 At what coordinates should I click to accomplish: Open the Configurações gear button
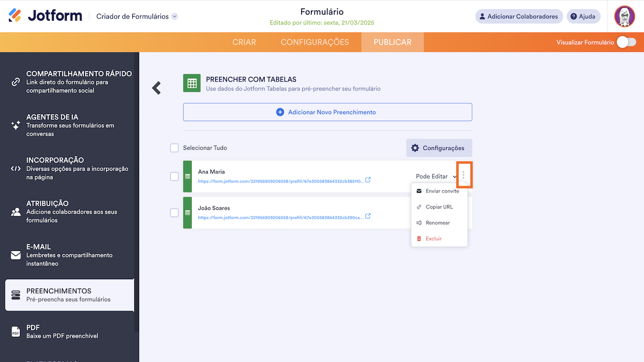coord(439,148)
